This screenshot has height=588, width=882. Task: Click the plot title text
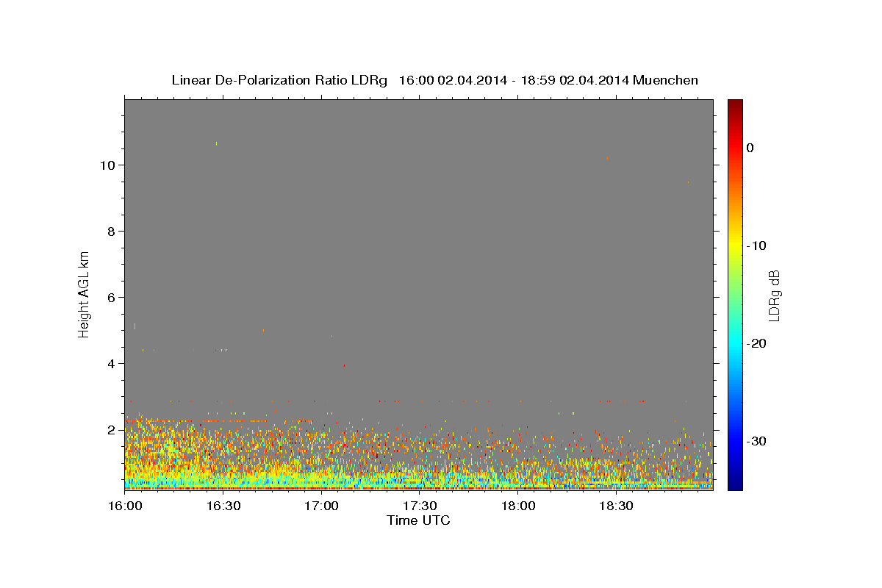[x=434, y=80]
